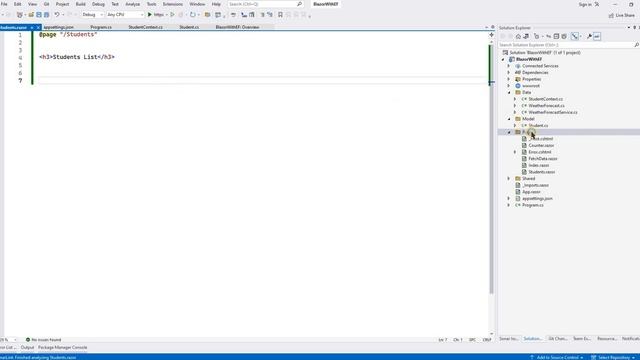Click the magnifier icon in the top search box
The image size is (640, 360).
[x=299, y=4]
